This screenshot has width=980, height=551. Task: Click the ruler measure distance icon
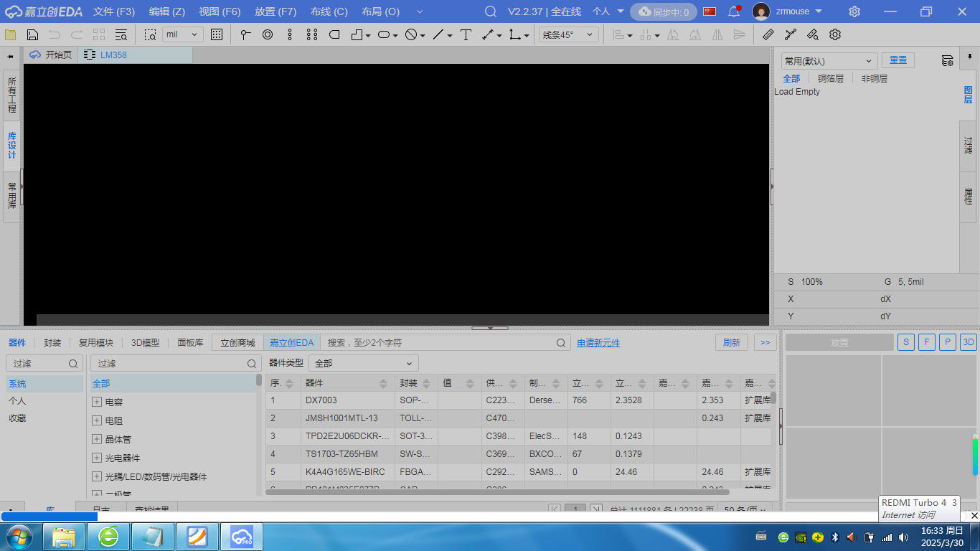click(768, 34)
